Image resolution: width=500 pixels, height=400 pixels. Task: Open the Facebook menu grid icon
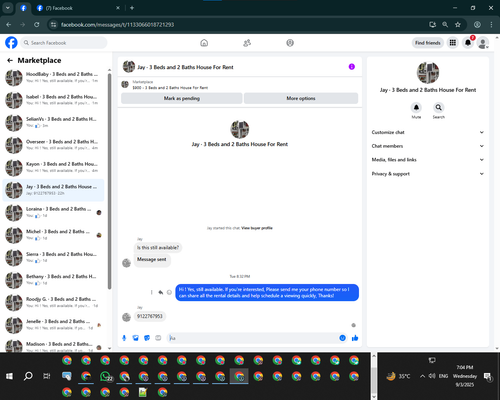click(453, 43)
